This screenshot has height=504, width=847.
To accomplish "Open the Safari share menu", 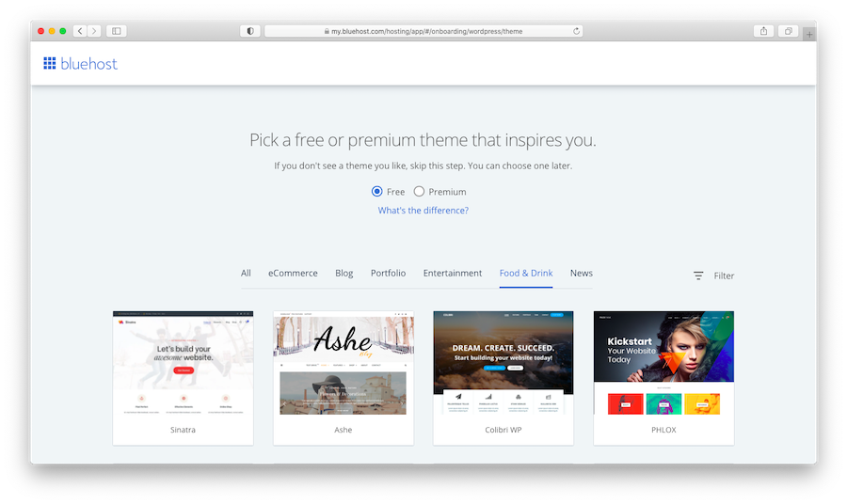I will tap(763, 31).
